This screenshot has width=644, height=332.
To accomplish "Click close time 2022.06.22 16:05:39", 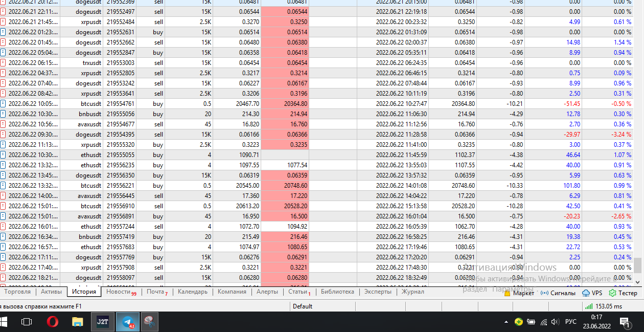I will pos(401,227).
